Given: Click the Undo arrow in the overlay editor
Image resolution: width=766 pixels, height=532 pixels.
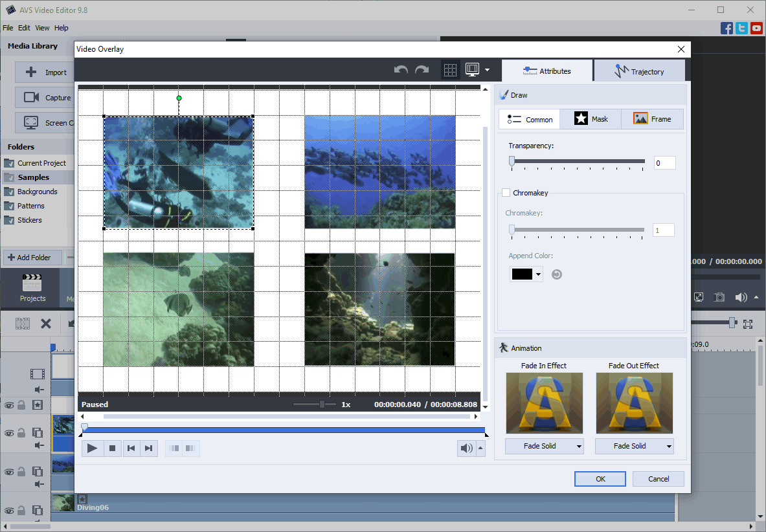Looking at the screenshot, I should 402,69.
